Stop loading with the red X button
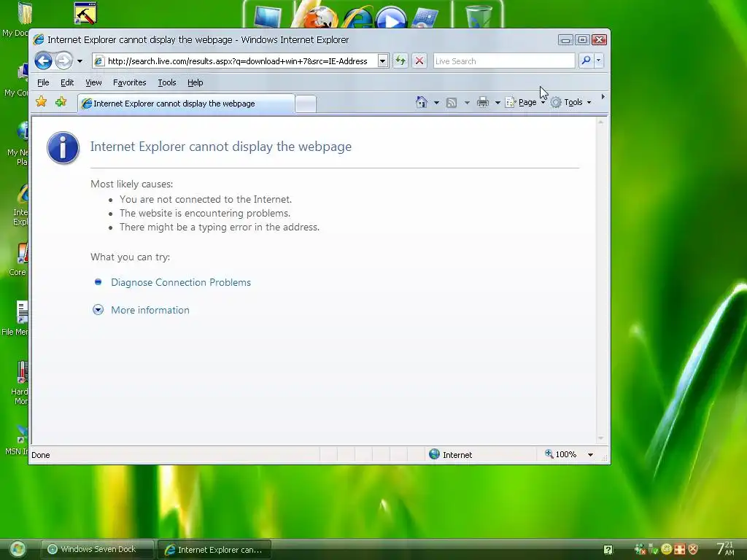 click(419, 61)
